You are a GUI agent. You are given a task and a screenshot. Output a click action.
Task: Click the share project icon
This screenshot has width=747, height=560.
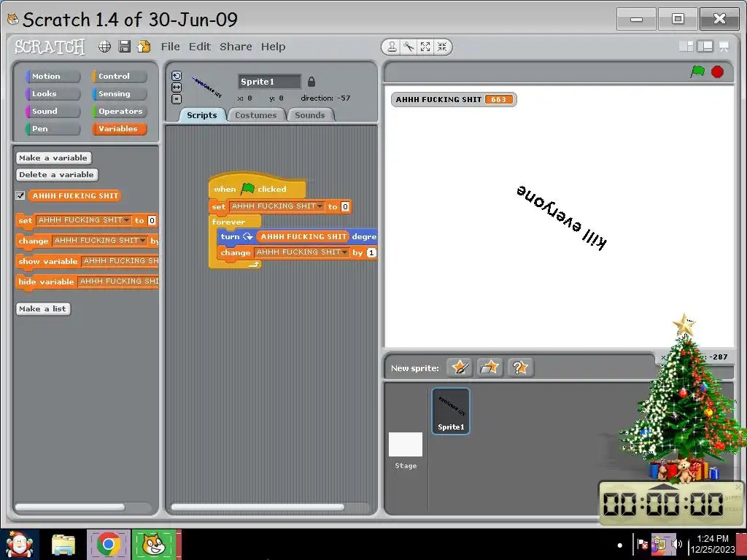point(144,46)
